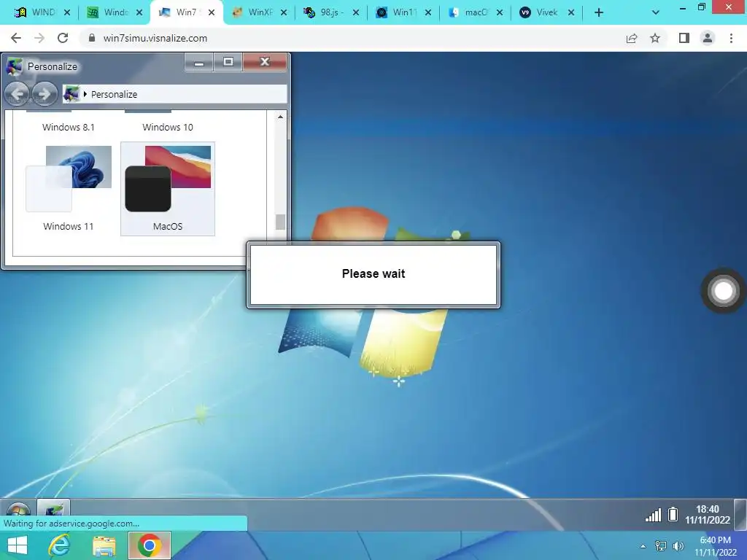Click the Show desktop strip in simulator
Viewport: 747px width, 560px height.
pos(740,514)
